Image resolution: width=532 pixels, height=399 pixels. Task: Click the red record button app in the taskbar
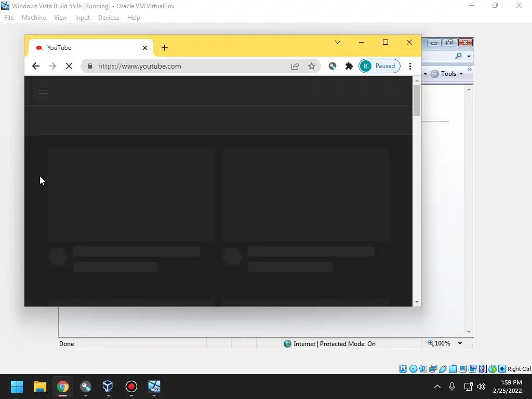tap(131, 387)
